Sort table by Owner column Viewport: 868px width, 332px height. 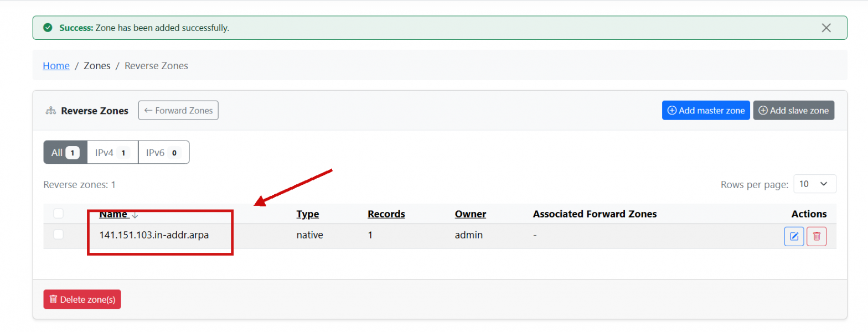point(470,214)
